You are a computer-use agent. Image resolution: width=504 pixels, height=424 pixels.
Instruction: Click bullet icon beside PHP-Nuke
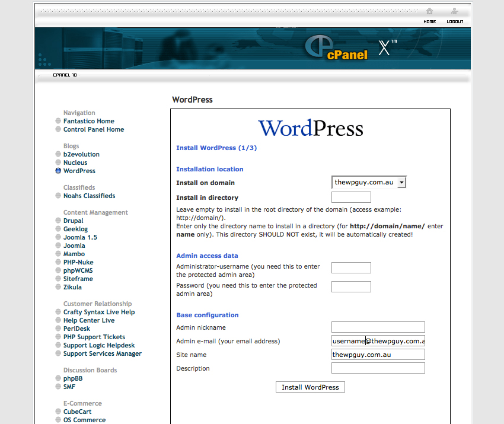tap(58, 262)
